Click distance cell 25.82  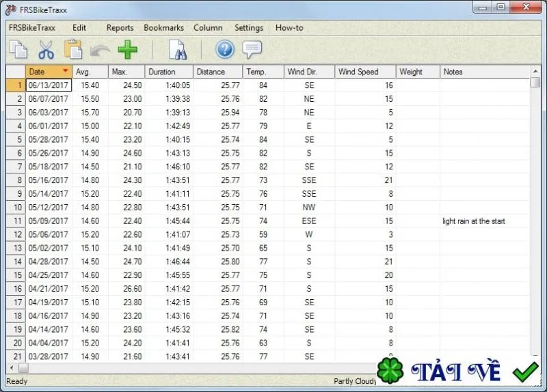[x=218, y=329]
